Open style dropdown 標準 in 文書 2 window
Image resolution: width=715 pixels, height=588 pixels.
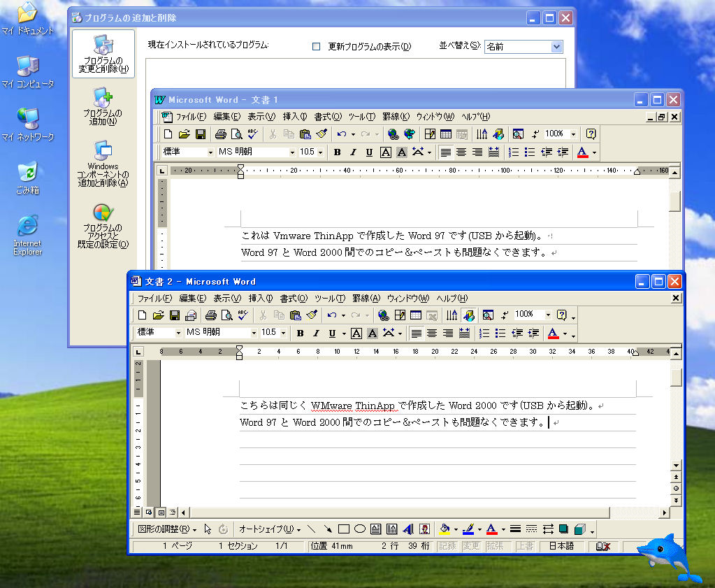178,333
